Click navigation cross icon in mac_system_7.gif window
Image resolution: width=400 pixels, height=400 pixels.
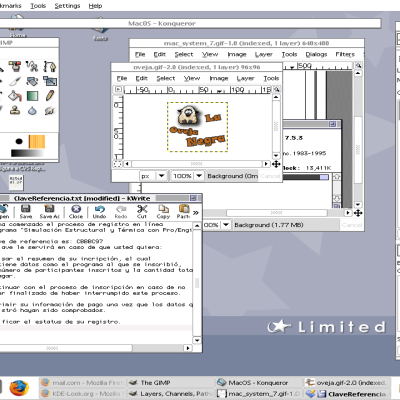click(x=358, y=213)
